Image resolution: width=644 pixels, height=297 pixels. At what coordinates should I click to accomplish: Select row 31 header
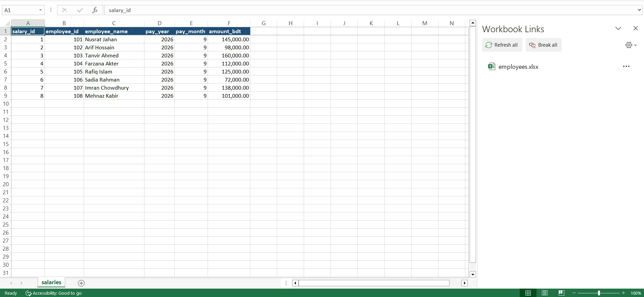point(5,273)
